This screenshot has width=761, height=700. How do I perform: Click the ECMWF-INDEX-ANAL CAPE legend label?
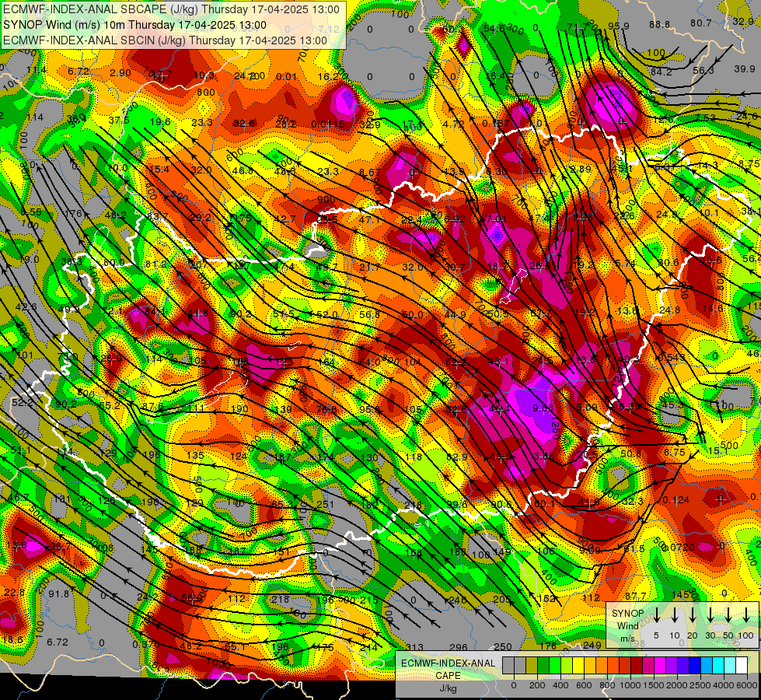click(448, 669)
